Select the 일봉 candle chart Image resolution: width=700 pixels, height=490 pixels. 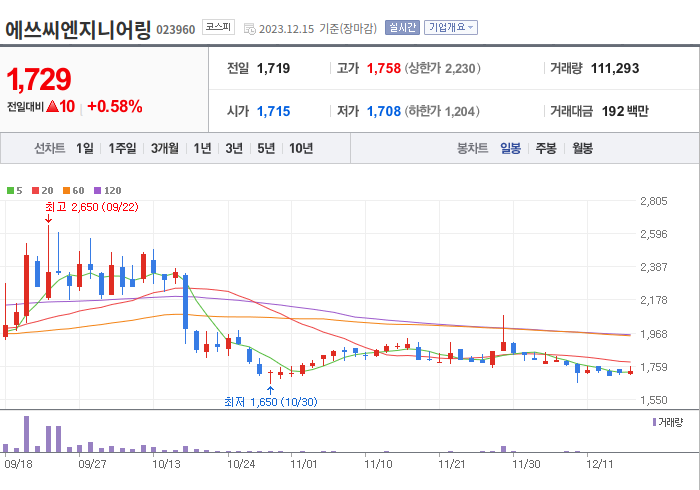pyautogui.click(x=510, y=148)
